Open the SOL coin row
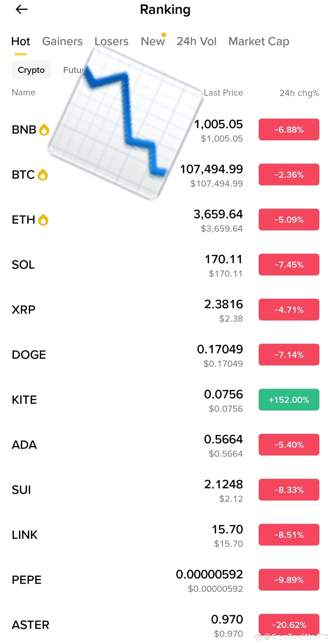The image size is (331, 644). coord(165,265)
